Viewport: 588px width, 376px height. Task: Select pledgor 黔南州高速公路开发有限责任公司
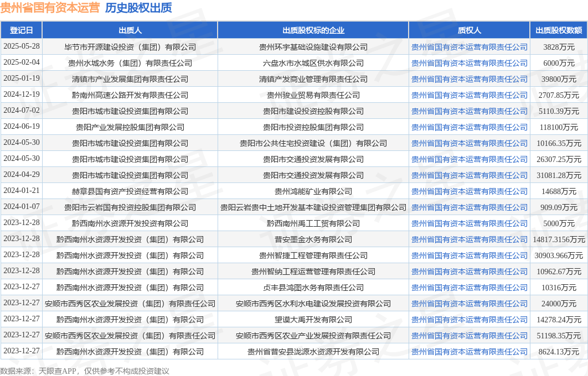(x=130, y=95)
